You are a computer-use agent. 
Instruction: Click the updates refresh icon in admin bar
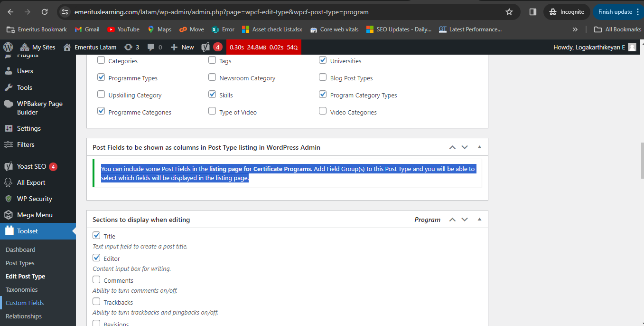(128, 47)
